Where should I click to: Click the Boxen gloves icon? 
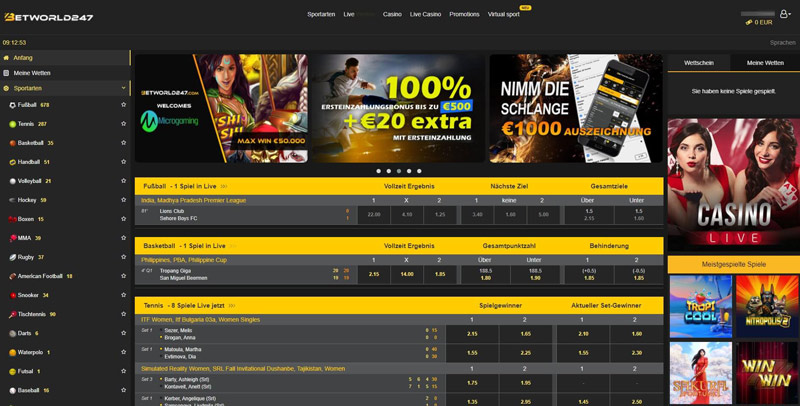tap(12, 219)
